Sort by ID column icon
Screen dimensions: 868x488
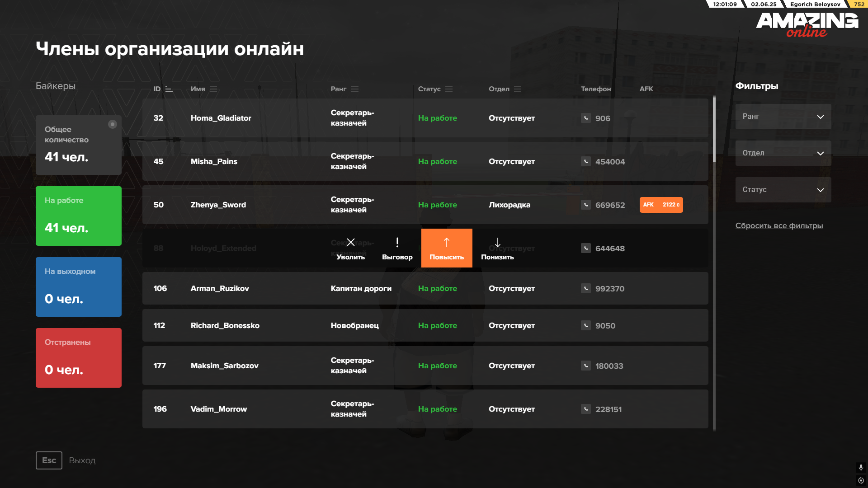tap(169, 89)
